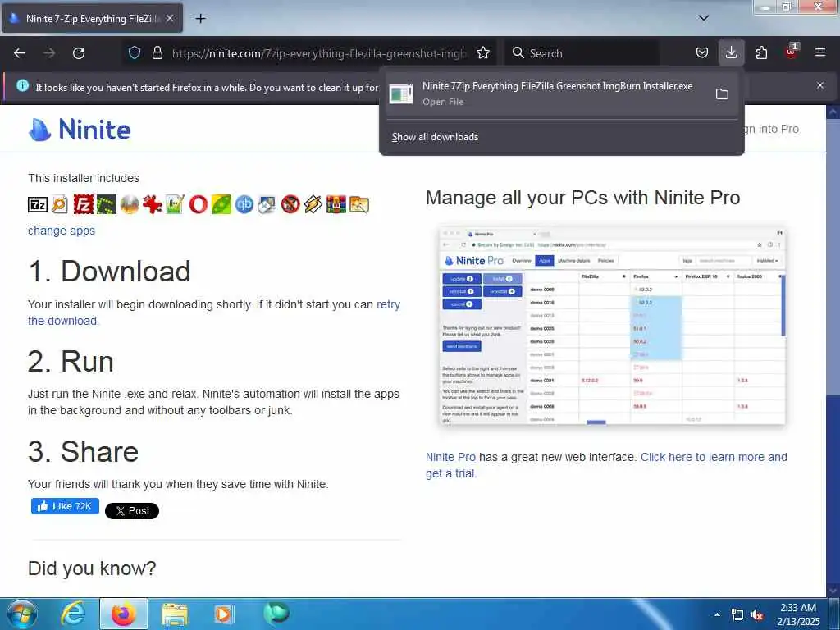Click the Ninite Pro screenshot thumbnail
Screen dimensions: 840x630
point(612,326)
